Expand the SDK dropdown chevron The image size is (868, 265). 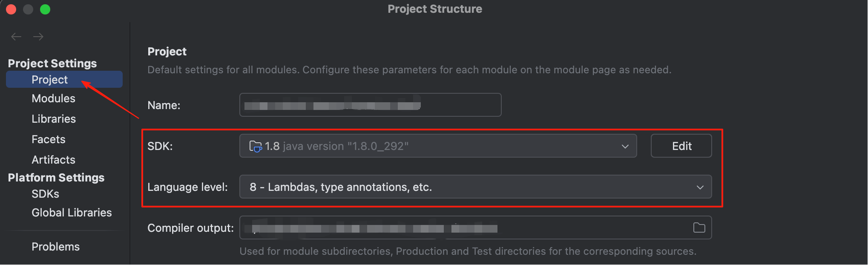pos(625,146)
